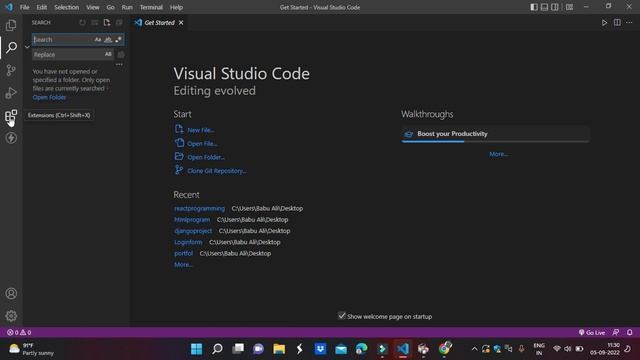The height and width of the screenshot is (360, 640).
Task: Click Clone Git Repository link
Action: pyautogui.click(x=217, y=171)
